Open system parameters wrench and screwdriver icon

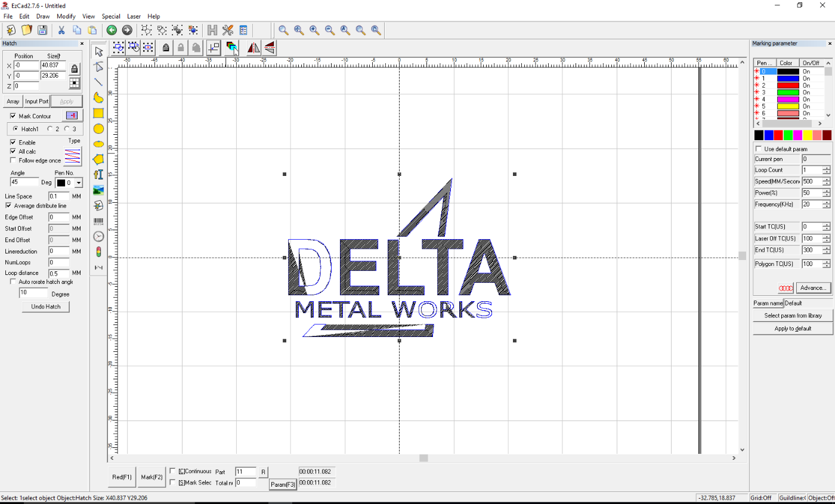coord(228,30)
